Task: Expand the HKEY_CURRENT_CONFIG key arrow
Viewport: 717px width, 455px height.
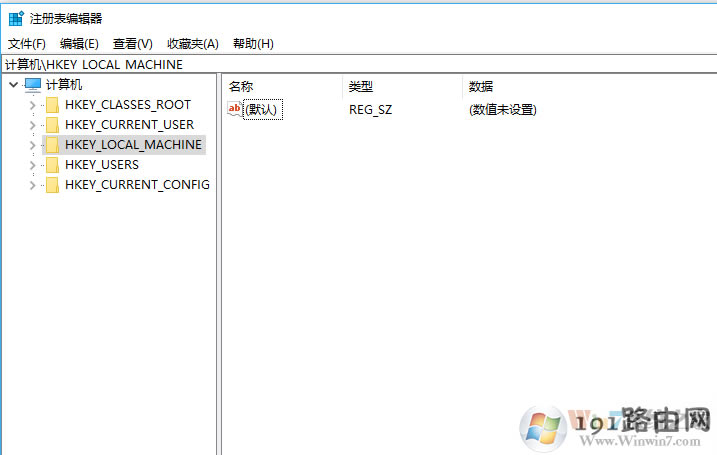Action: pyautogui.click(x=32, y=185)
